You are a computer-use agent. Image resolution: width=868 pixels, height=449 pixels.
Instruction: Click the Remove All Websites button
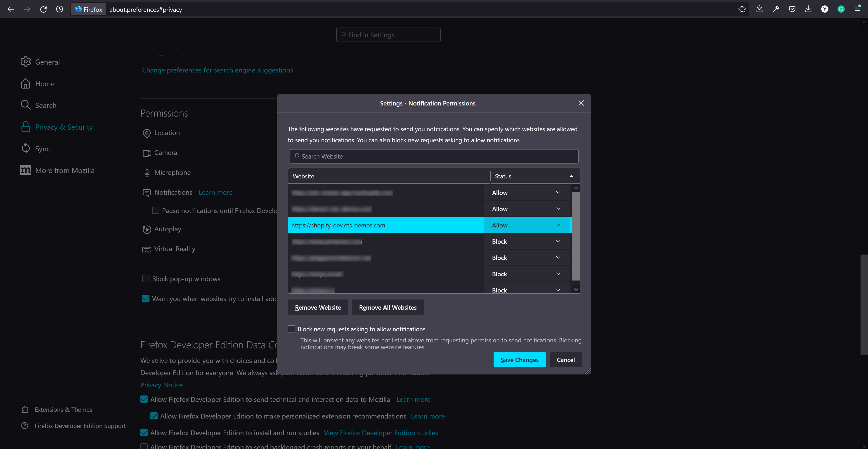click(388, 307)
